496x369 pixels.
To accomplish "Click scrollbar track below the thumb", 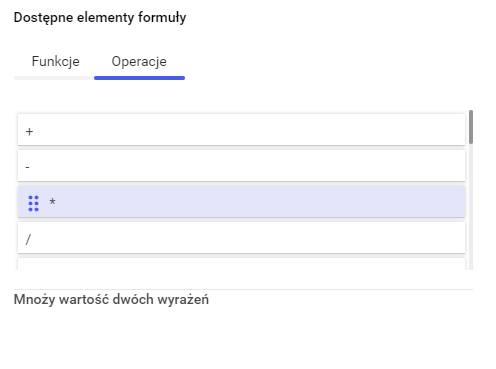I will coord(471,207).
